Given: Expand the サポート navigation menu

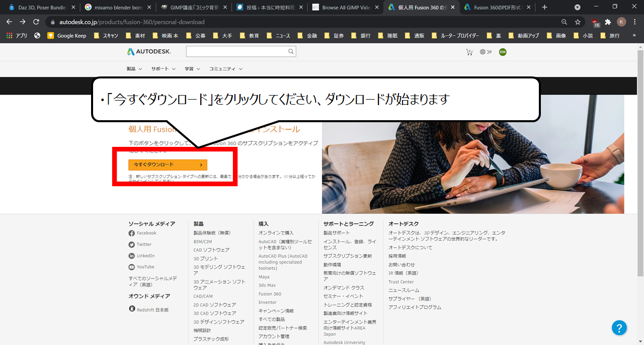Looking at the screenshot, I should (x=164, y=69).
